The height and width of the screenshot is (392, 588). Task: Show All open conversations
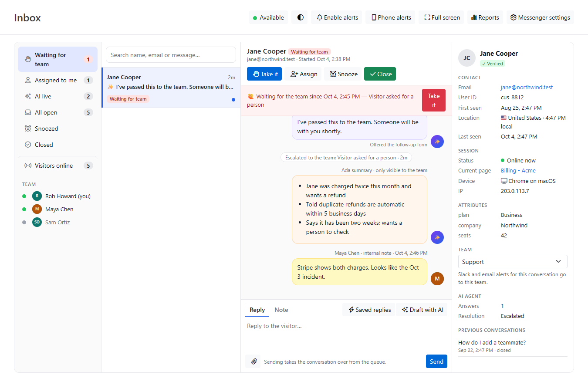tap(57, 112)
